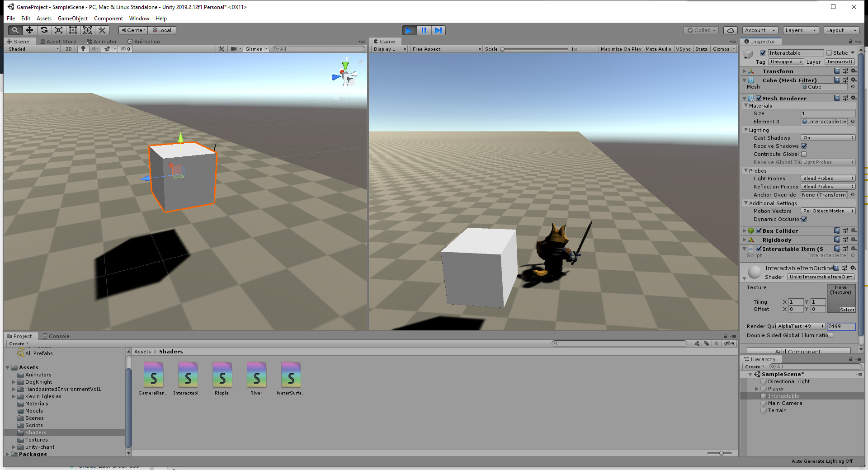This screenshot has width=868, height=470.
Task: Disable the Dynamic Occlusion checkbox
Action: 805,219
